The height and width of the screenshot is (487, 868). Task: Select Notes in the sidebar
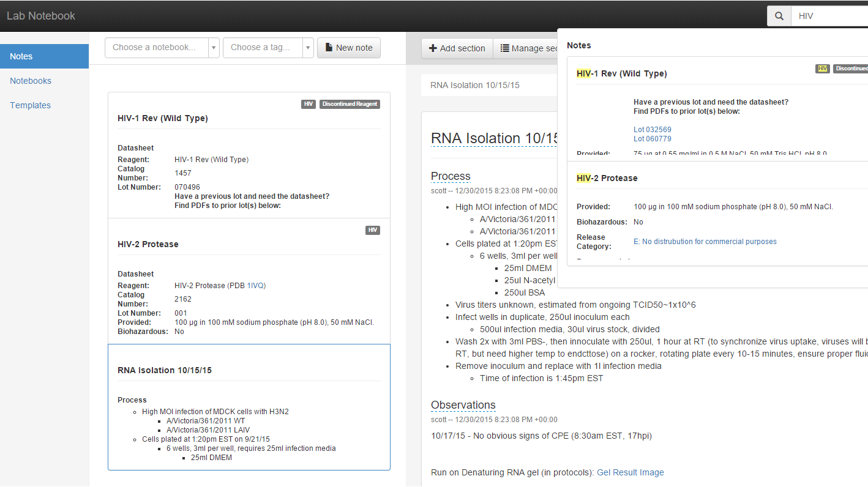[44, 56]
